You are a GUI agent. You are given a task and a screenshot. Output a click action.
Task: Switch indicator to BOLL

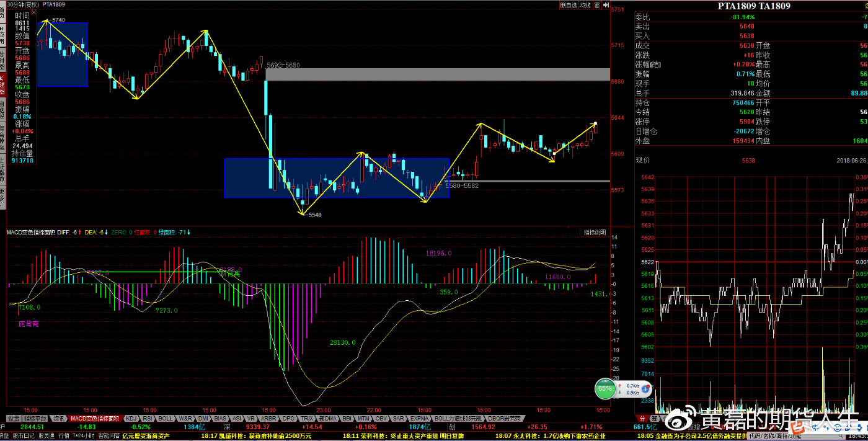tap(166, 419)
